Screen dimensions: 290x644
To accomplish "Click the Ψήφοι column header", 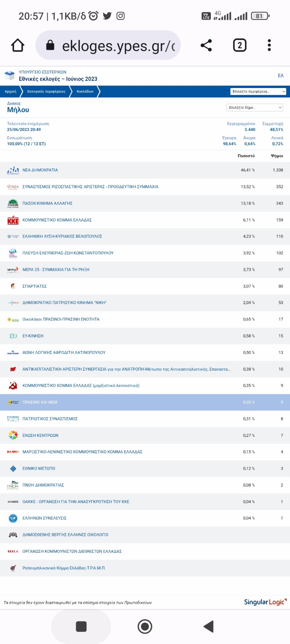I will click(x=277, y=156).
